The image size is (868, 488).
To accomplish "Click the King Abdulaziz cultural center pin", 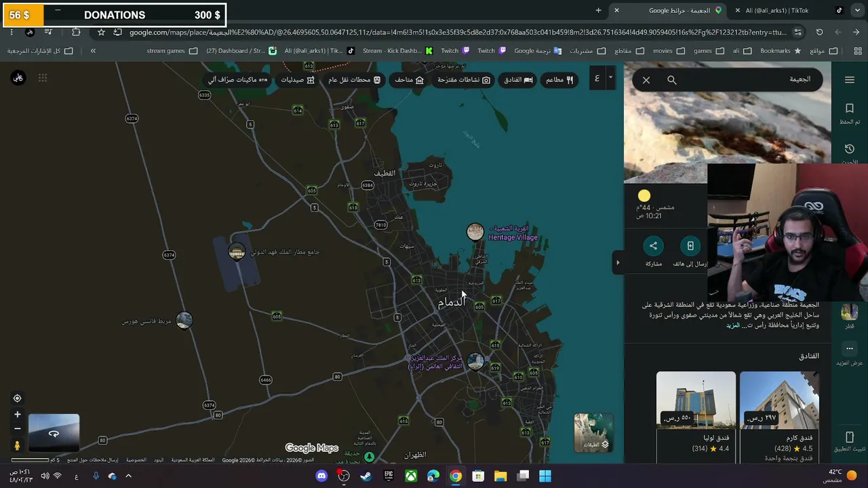I will pos(475,361).
